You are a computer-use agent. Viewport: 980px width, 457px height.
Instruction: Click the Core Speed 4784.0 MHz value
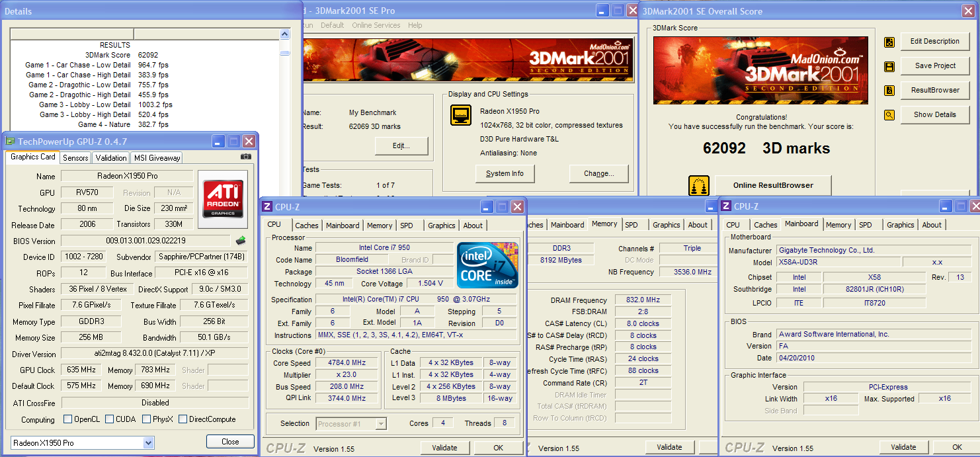click(347, 362)
